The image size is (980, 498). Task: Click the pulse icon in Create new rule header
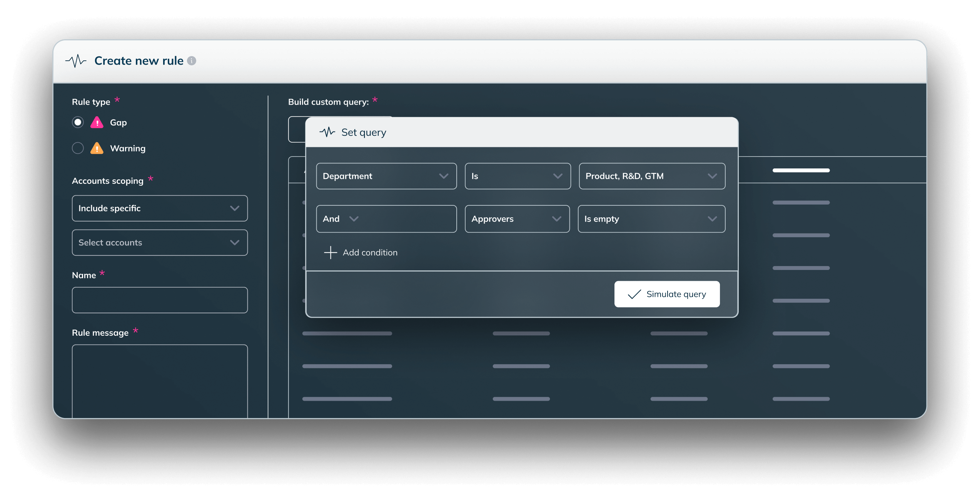[x=76, y=61]
